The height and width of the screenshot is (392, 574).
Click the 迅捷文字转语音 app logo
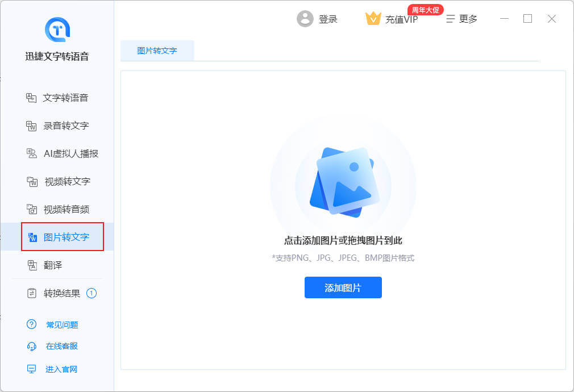(x=57, y=30)
